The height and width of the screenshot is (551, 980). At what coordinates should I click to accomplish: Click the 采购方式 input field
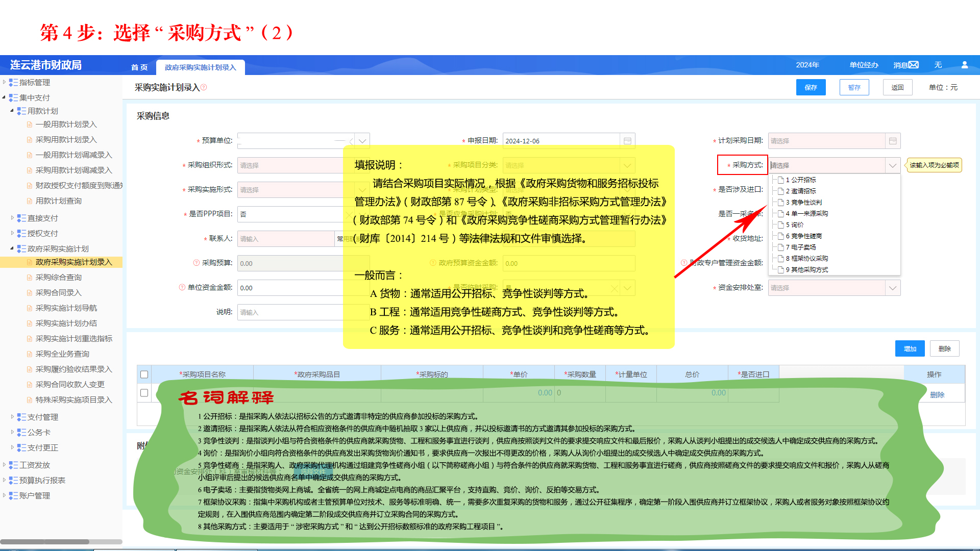click(827, 165)
